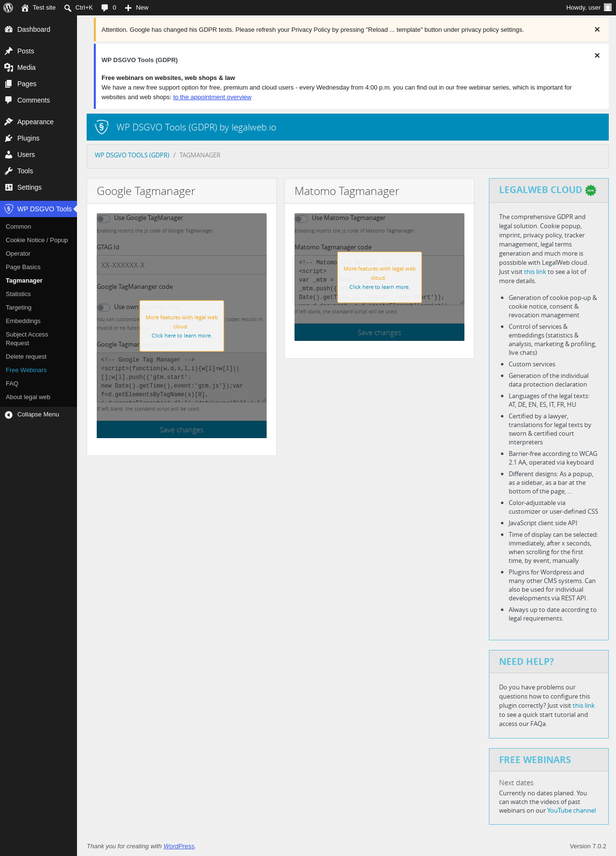Click the WP DSGVO Tools shield icon in sidebar

pos(9,209)
